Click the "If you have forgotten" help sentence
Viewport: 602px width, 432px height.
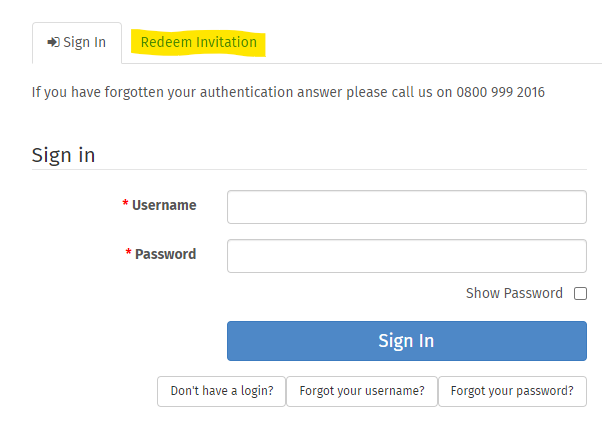(288, 93)
